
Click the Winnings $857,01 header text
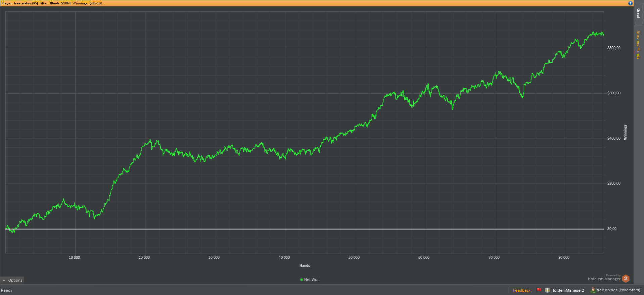coord(88,3)
